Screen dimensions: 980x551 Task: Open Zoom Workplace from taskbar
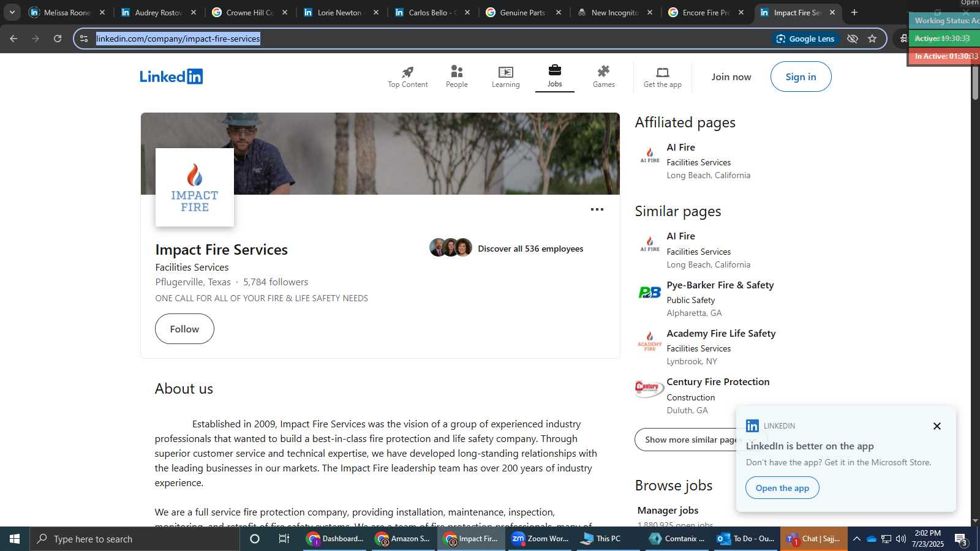540,539
